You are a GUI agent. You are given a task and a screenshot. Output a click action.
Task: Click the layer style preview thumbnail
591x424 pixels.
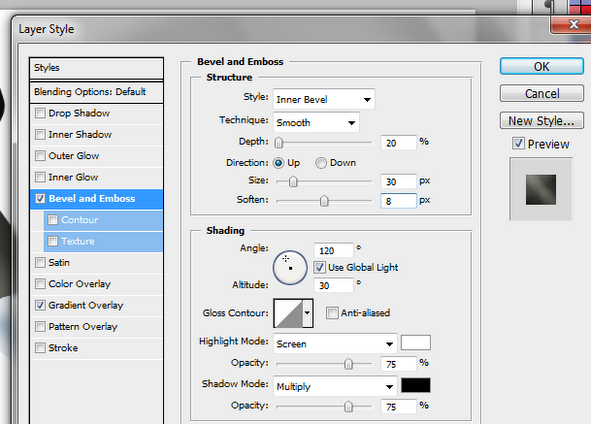pos(541,189)
